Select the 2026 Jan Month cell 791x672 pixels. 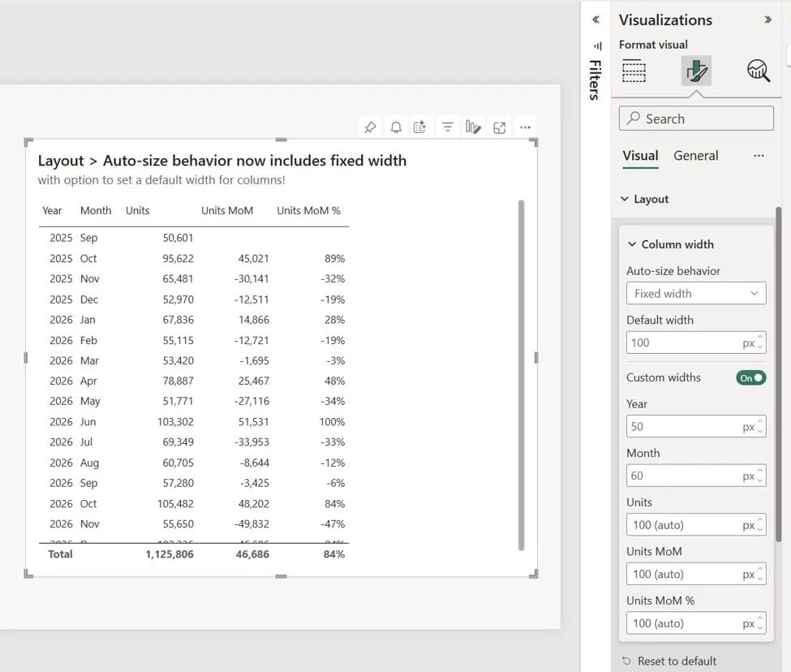coord(88,320)
